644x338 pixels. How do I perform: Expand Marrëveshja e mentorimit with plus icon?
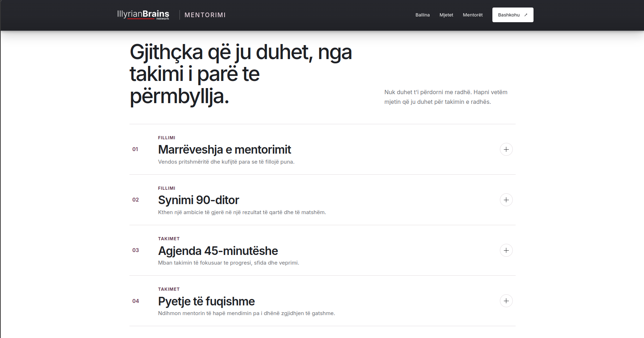[506, 149]
